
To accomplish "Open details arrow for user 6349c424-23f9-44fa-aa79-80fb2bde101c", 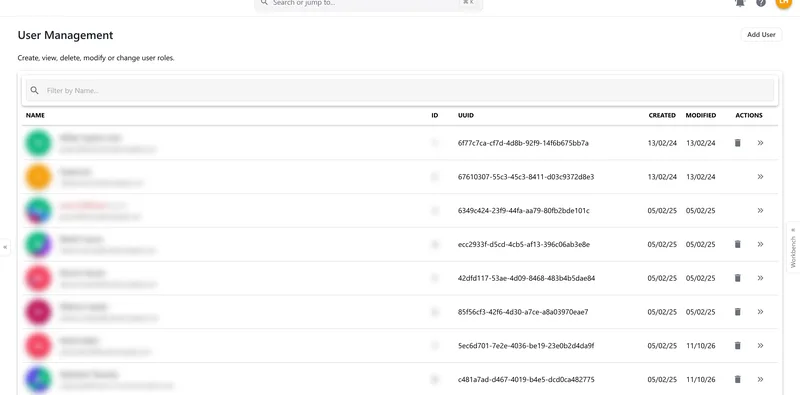I will [760, 210].
